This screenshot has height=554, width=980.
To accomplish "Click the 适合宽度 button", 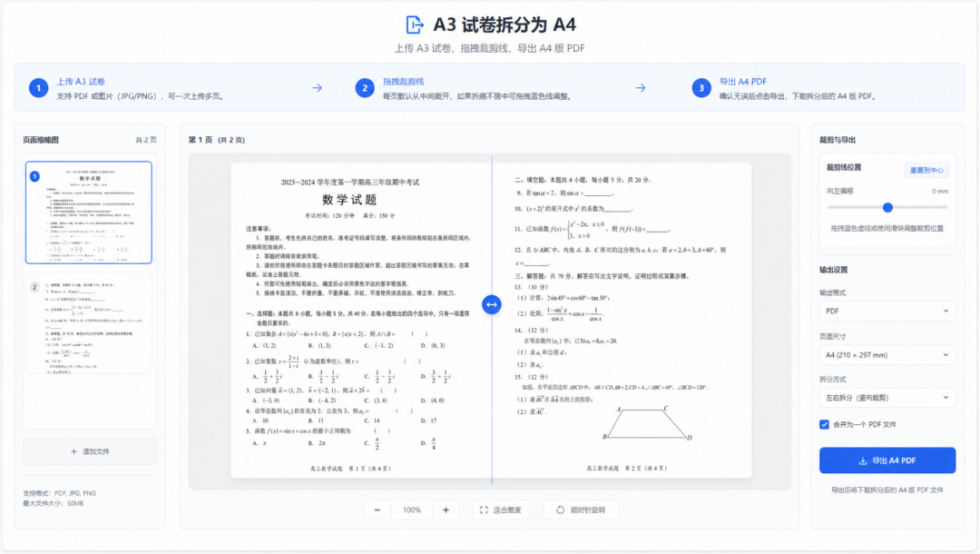I will pyautogui.click(x=501, y=510).
